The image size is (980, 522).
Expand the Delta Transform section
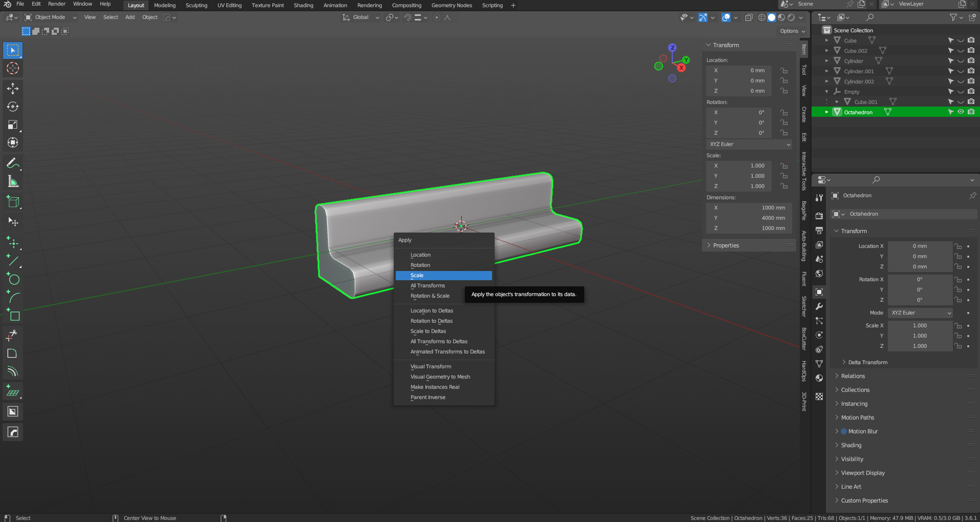(867, 362)
